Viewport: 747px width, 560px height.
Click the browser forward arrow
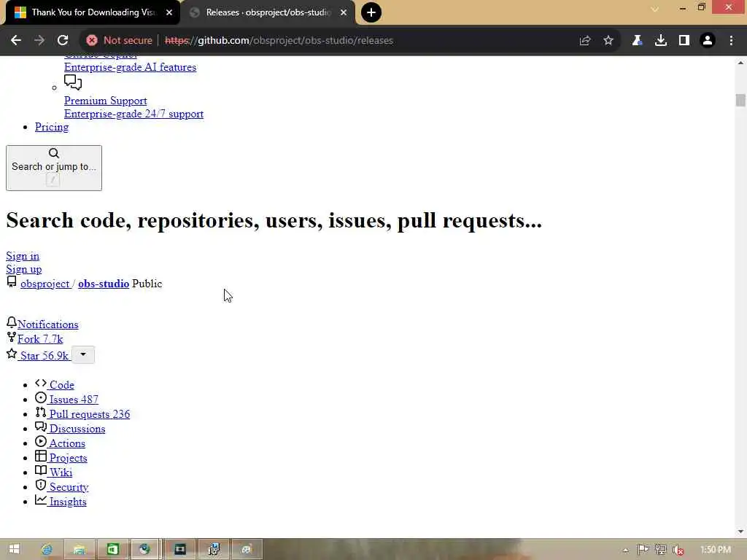[39, 41]
